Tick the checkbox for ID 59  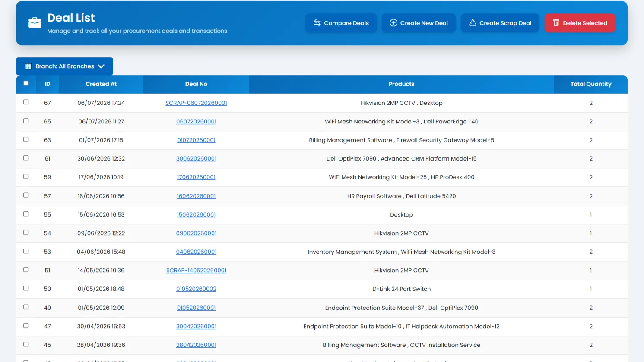pos(26,176)
